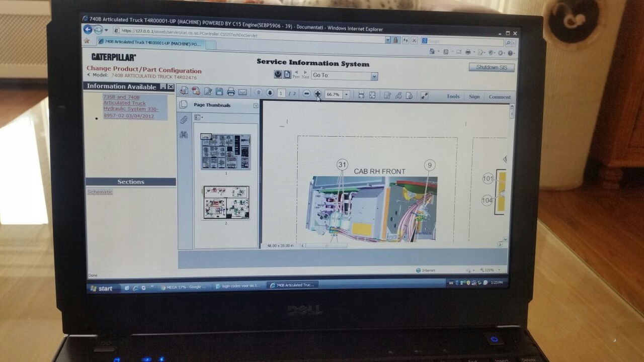Go to next PDF page with down arrow
644x362 pixels.
click(270, 93)
